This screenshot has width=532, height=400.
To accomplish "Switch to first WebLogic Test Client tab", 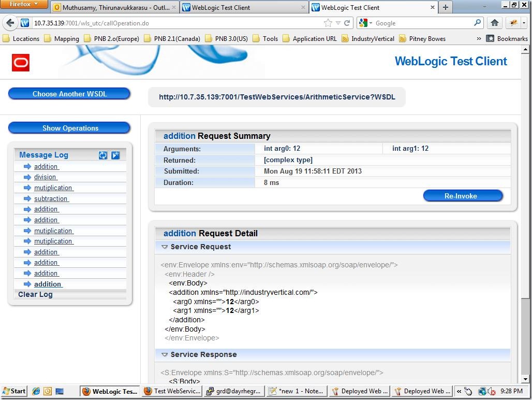I will pos(243,7).
